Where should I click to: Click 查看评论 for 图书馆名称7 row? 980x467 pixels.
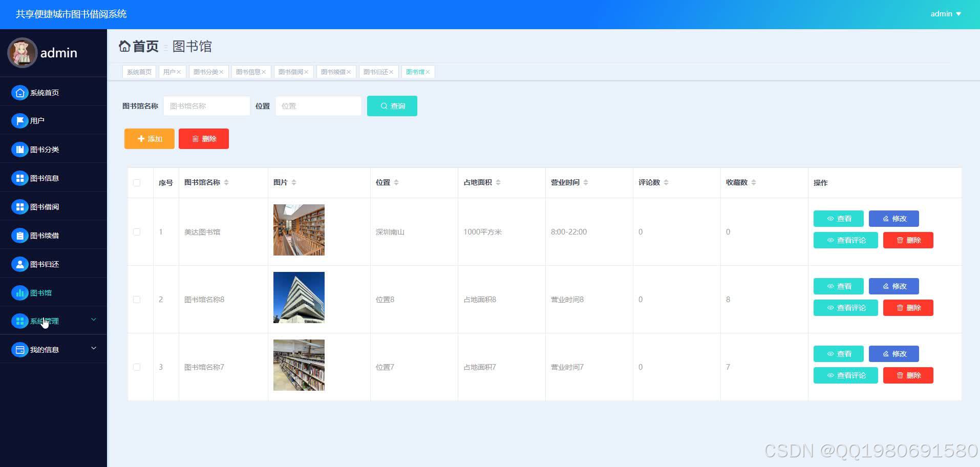point(846,375)
